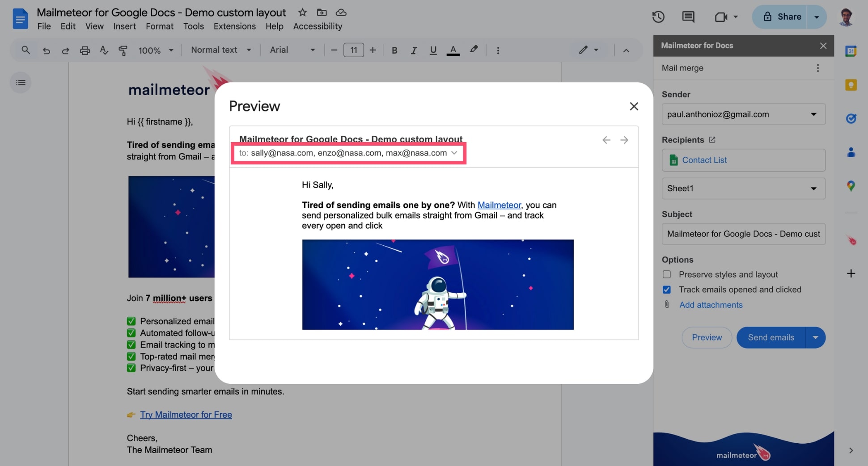This screenshot has width=868, height=466.
Task: Open the Format menu
Action: 159,26
